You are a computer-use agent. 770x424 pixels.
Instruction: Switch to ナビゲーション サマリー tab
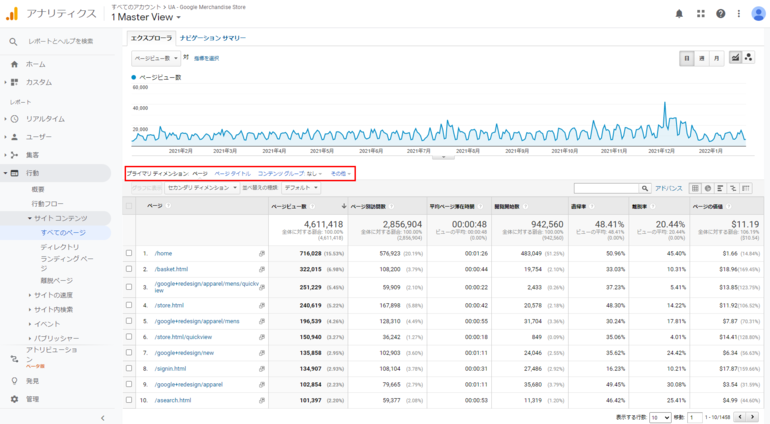(x=207, y=38)
